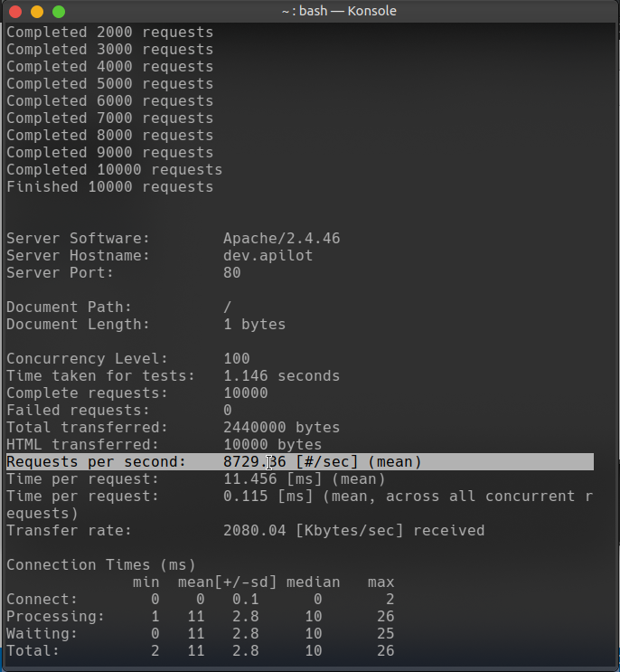Click the Connect row sd value 0.1
Viewport: 620px width, 672px height.
245,599
